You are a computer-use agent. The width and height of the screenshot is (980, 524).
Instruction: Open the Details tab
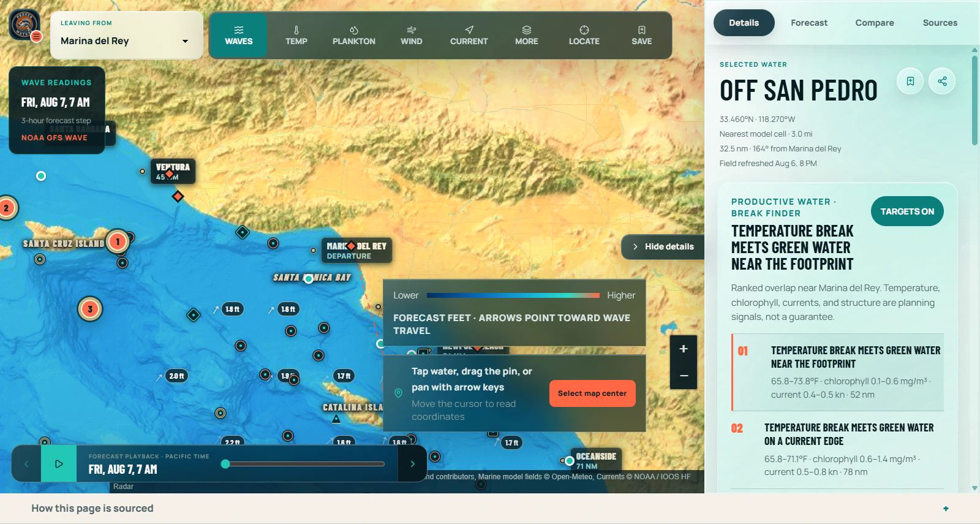(x=744, y=23)
